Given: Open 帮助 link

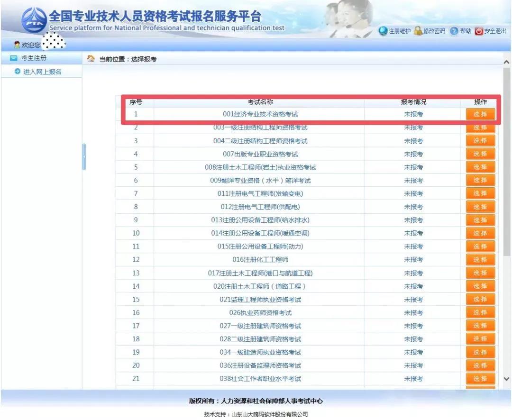Looking at the screenshot, I should tap(466, 31).
